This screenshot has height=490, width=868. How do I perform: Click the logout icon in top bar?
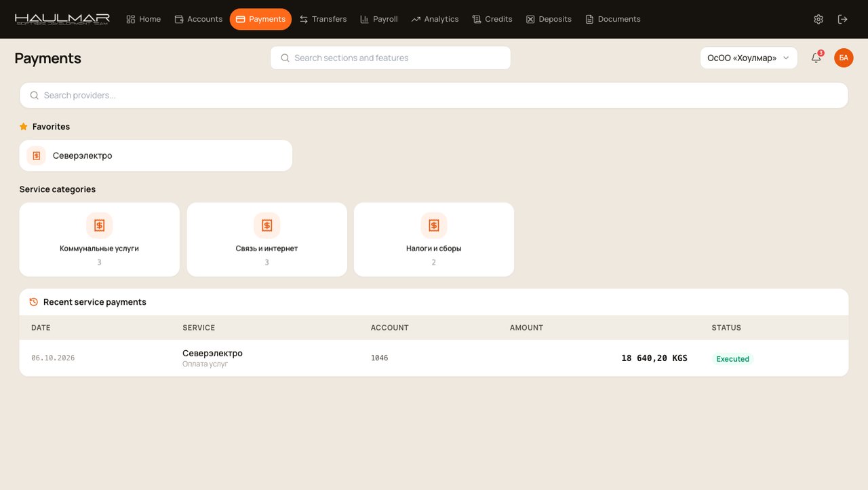coord(843,19)
